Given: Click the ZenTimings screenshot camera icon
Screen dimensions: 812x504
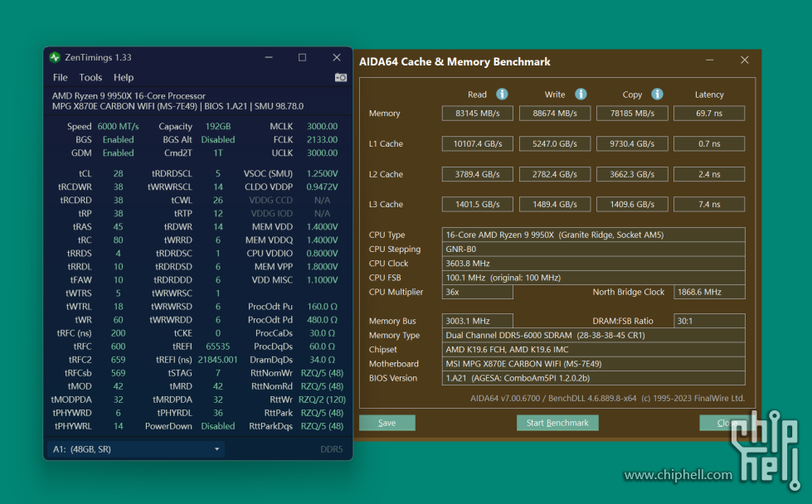Looking at the screenshot, I should click(x=341, y=78).
